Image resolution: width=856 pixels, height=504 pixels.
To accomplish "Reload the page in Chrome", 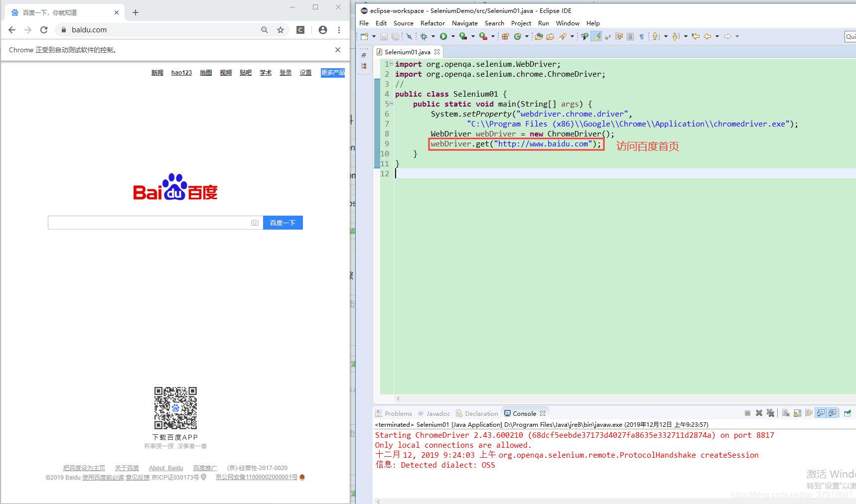I will [x=44, y=30].
